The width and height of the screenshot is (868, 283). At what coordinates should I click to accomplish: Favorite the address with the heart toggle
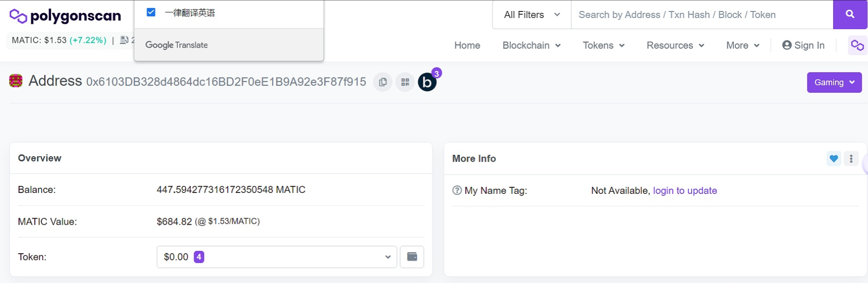[x=834, y=158]
